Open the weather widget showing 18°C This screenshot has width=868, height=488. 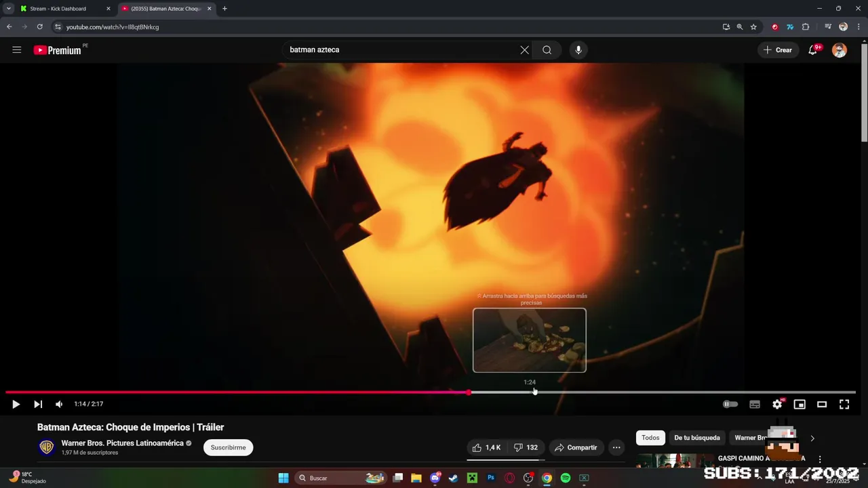(28, 478)
